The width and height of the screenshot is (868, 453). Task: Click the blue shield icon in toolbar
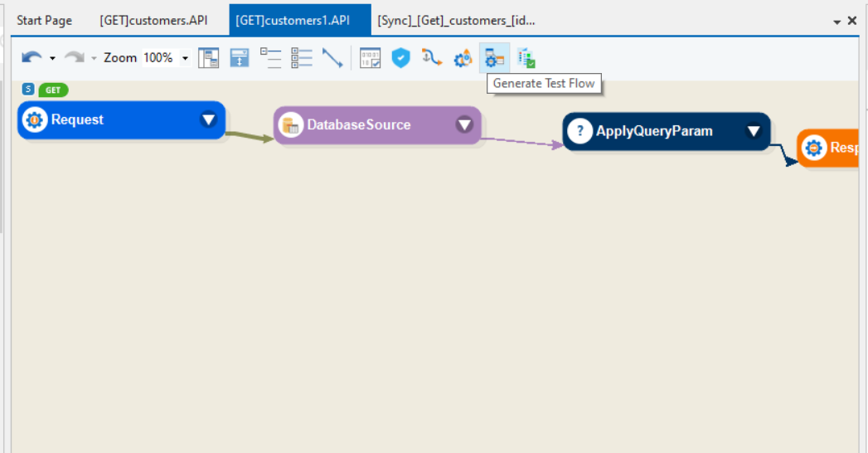coord(401,58)
